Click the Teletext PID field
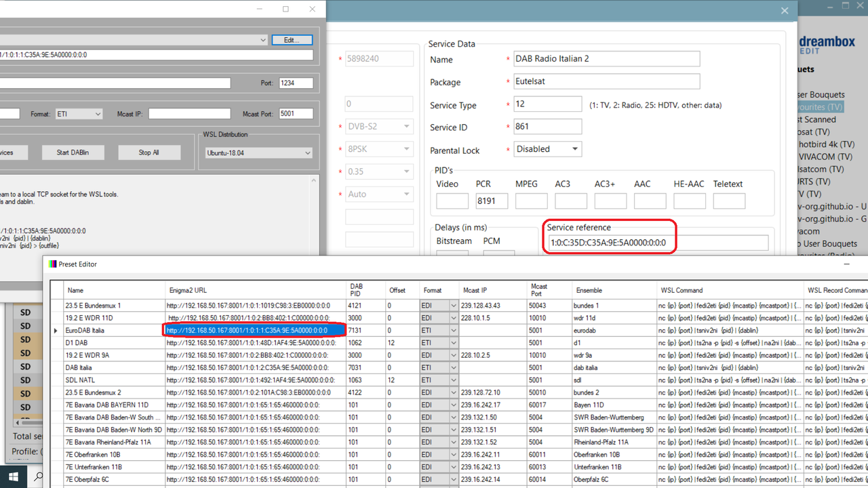The image size is (868, 488). [729, 201]
